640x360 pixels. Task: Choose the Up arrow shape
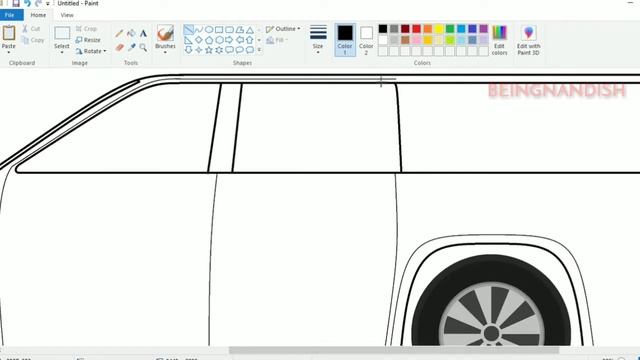coord(250,40)
